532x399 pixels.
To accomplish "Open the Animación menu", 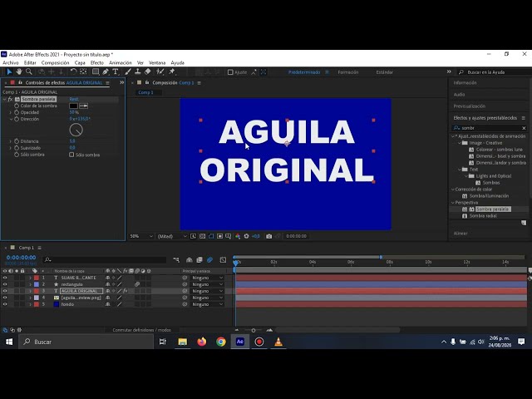I will pyautogui.click(x=121, y=63).
